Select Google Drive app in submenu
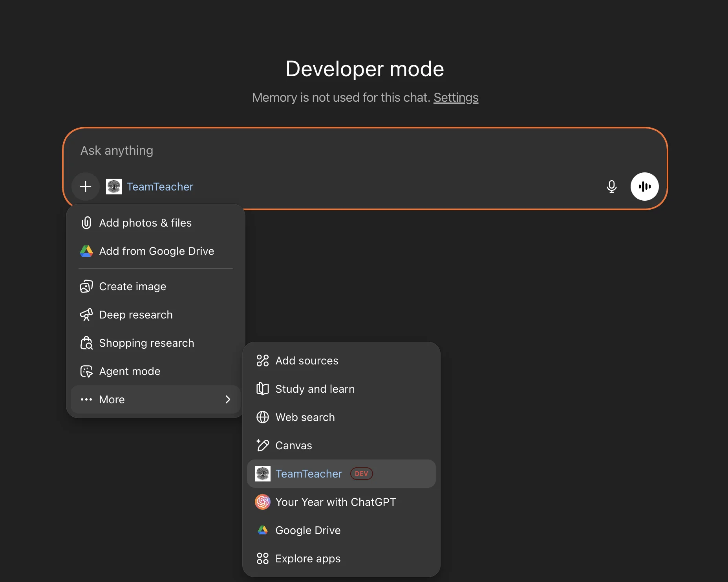728x582 pixels. coord(308,530)
